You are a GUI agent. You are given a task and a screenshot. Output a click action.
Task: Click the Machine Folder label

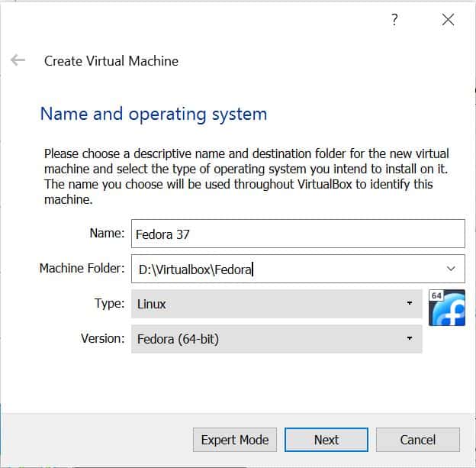82,268
